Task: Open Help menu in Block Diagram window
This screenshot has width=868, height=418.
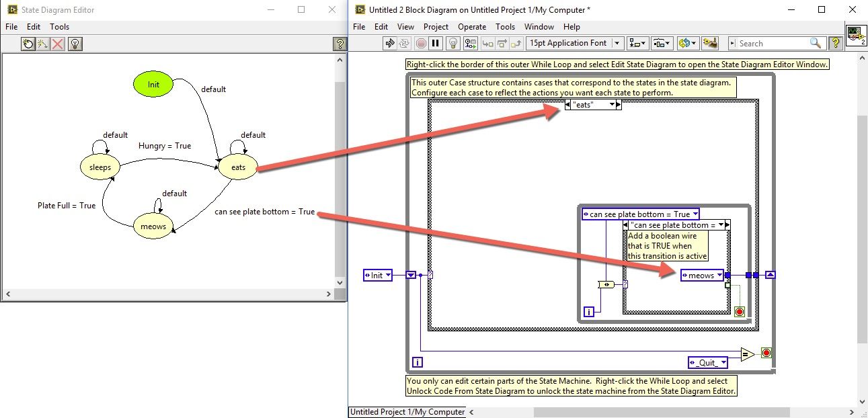Action: click(571, 27)
